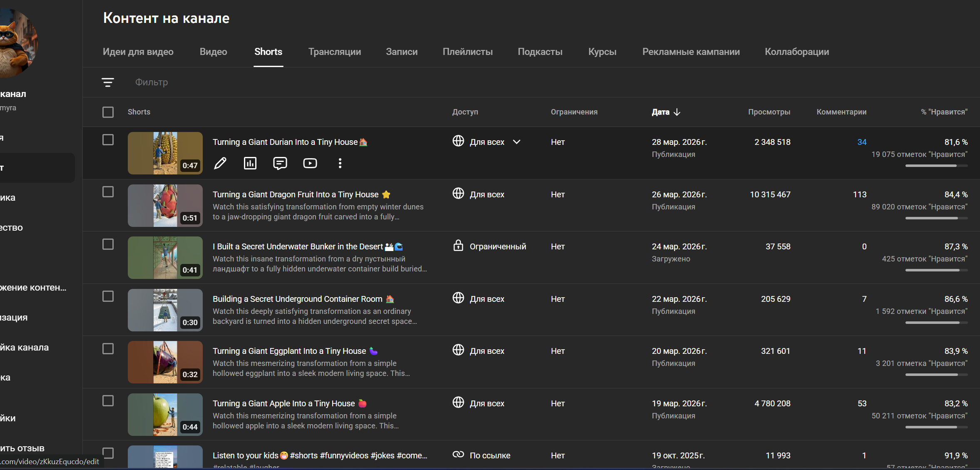Toggle the select-all checkbox in table header
Viewport: 980px width, 470px height.
108,112
